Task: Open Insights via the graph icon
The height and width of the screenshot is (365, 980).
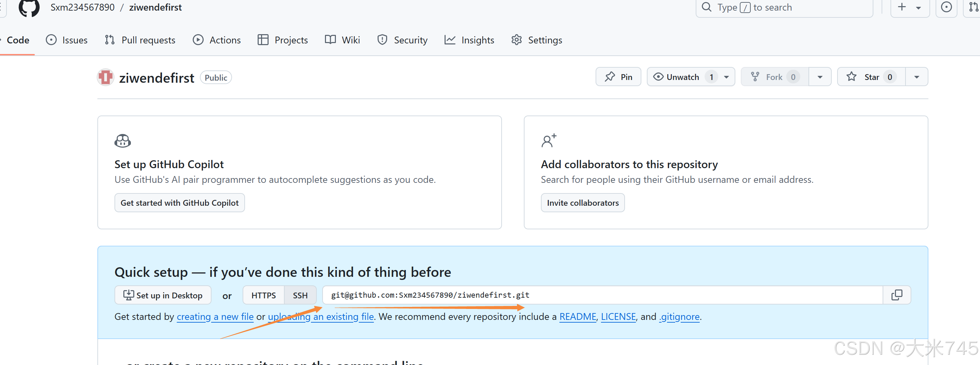Action: click(x=450, y=40)
